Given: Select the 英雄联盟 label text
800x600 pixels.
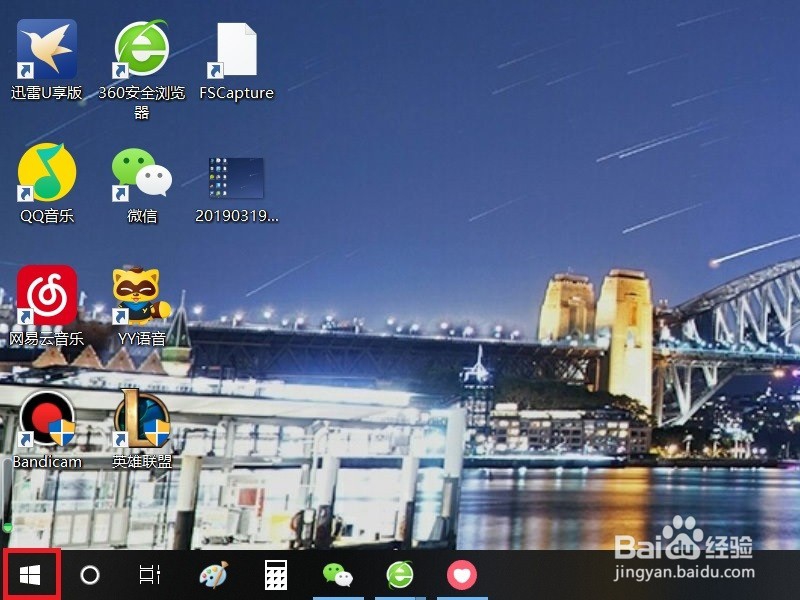Looking at the screenshot, I should (142, 461).
